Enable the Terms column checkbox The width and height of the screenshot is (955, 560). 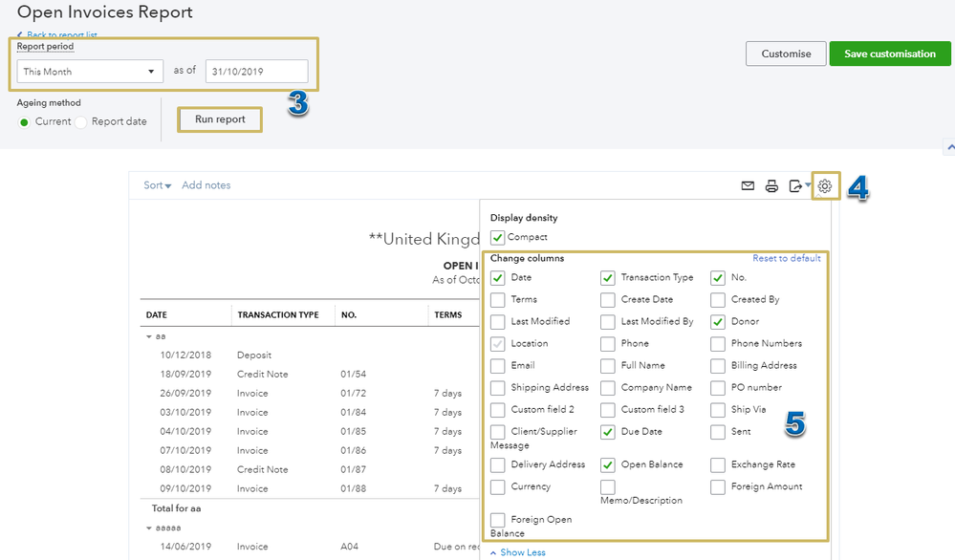pyautogui.click(x=497, y=299)
